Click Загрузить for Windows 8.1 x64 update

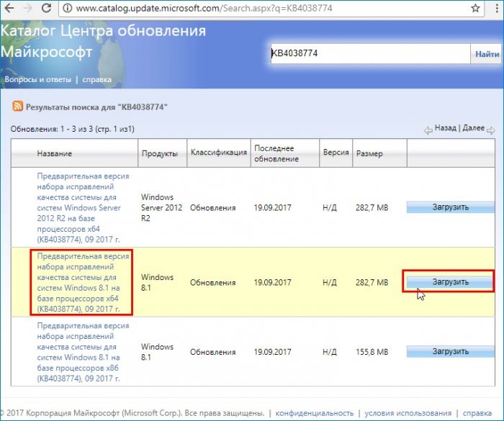coord(450,282)
